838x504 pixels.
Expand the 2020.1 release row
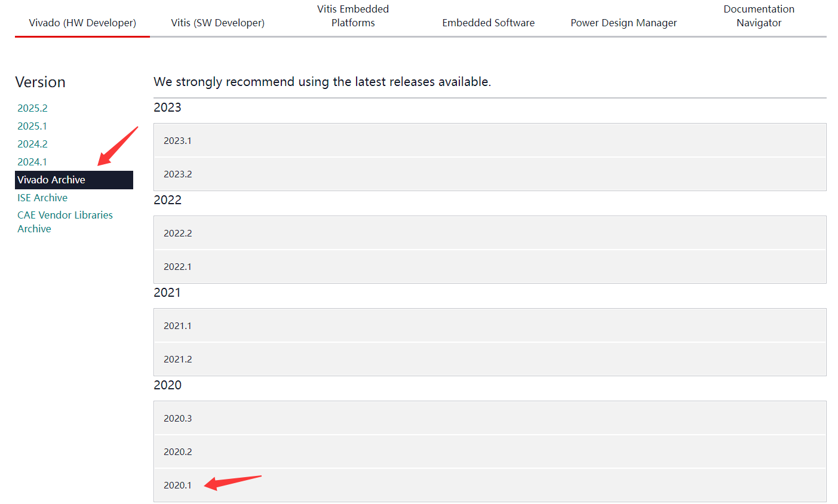click(490, 485)
